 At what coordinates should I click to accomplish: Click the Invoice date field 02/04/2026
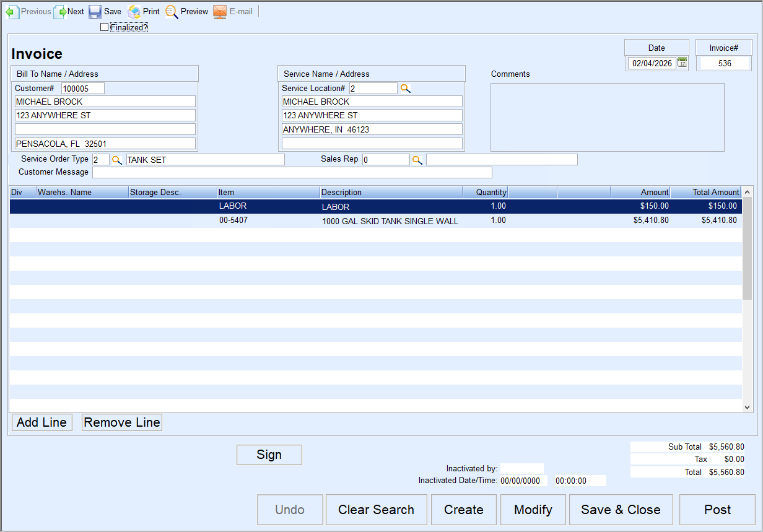652,63
